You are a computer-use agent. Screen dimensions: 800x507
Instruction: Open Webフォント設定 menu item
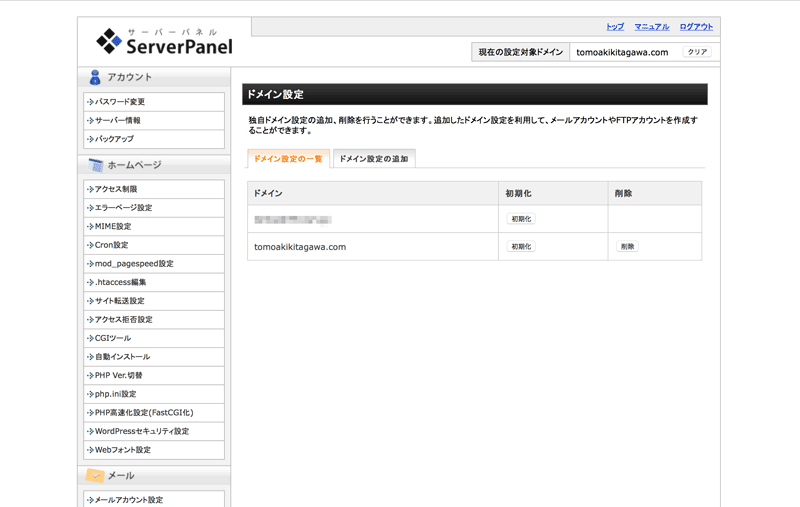point(154,449)
